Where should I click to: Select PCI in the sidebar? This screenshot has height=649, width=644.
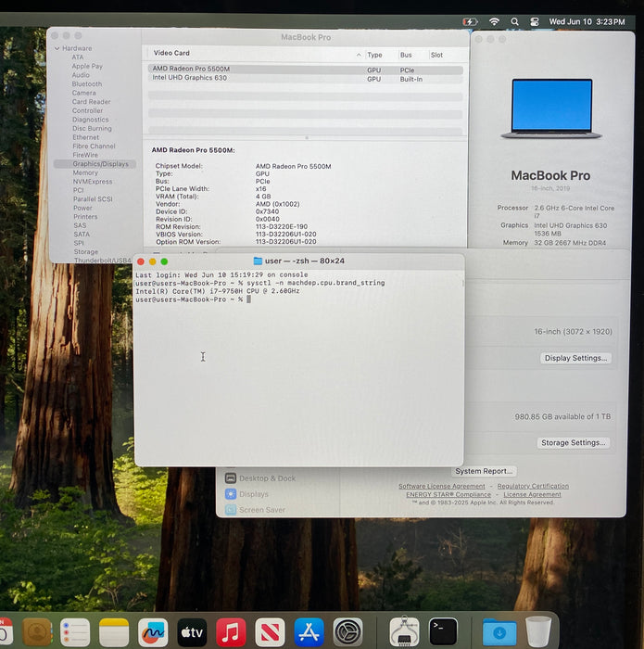click(x=79, y=190)
